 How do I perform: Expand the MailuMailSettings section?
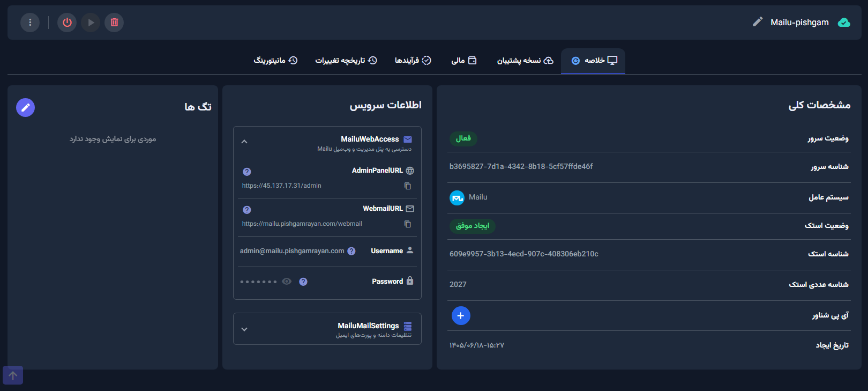pos(244,329)
